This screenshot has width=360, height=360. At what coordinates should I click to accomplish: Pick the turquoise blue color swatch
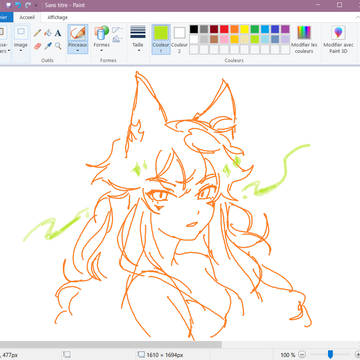(x=265, y=29)
